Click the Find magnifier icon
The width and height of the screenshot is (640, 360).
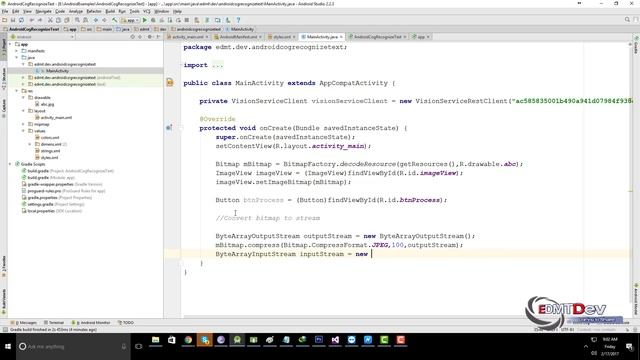[77, 20]
